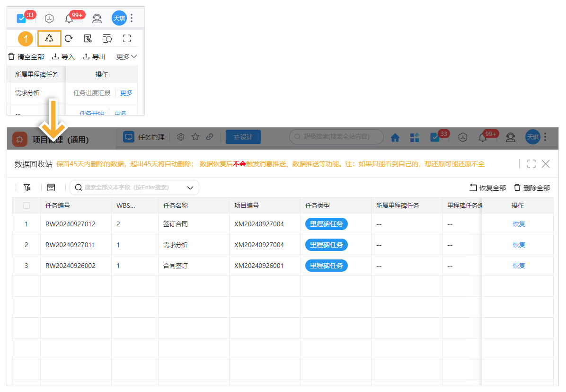Expand the 更多 dropdown in toolbar
The width and height of the screenshot is (566, 392).
[127, 57]
